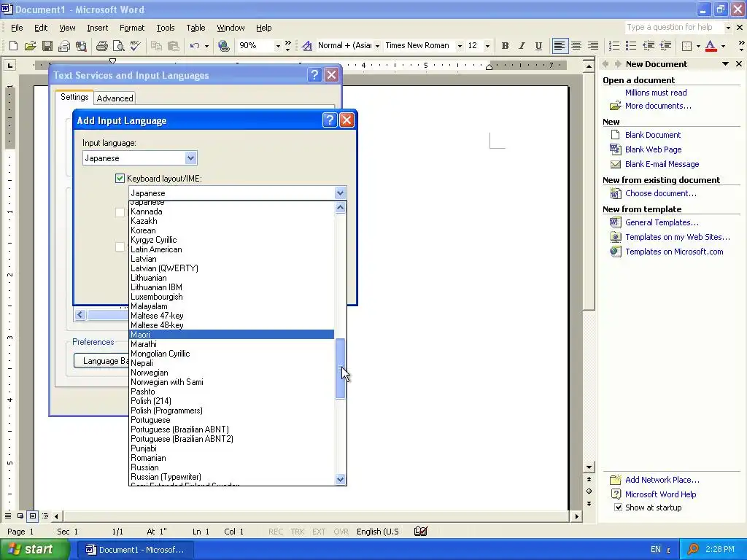Click the Save floppy disk icon

47,46
